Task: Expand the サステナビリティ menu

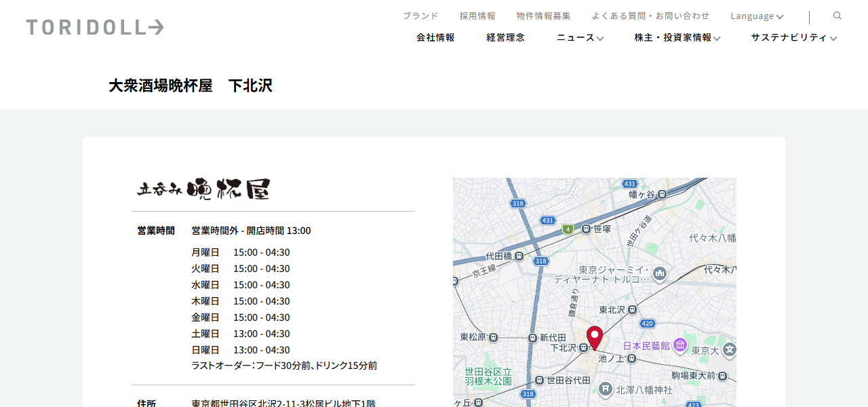Action: tap(793, 37)
